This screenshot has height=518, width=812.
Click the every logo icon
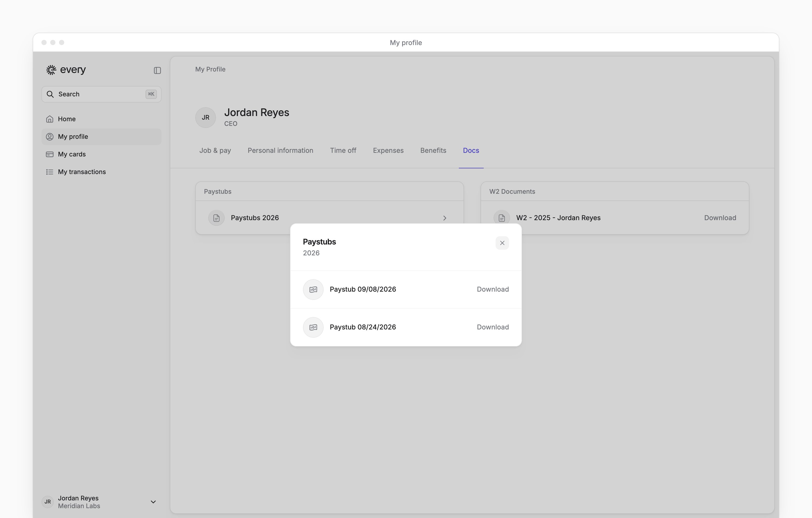pyautogui.click(x=51, y=70)
